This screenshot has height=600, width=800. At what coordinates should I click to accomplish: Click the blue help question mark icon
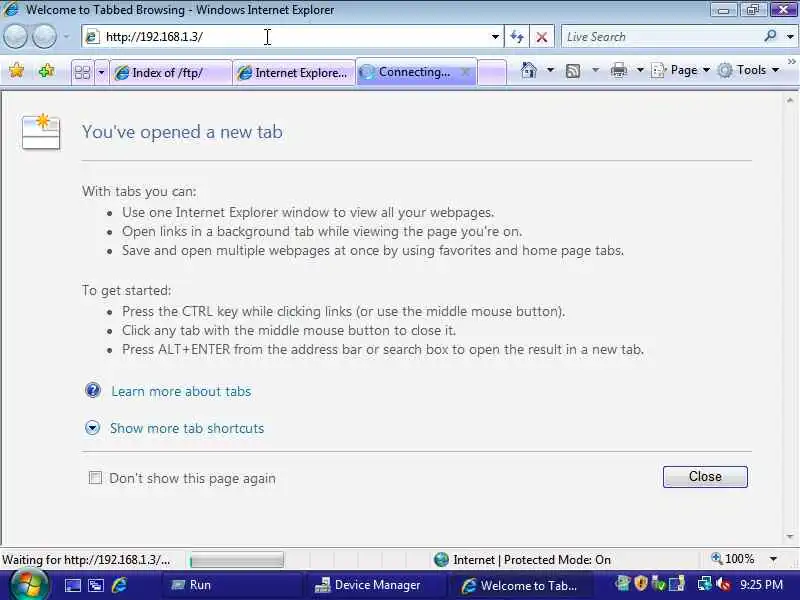click(93, 391)
